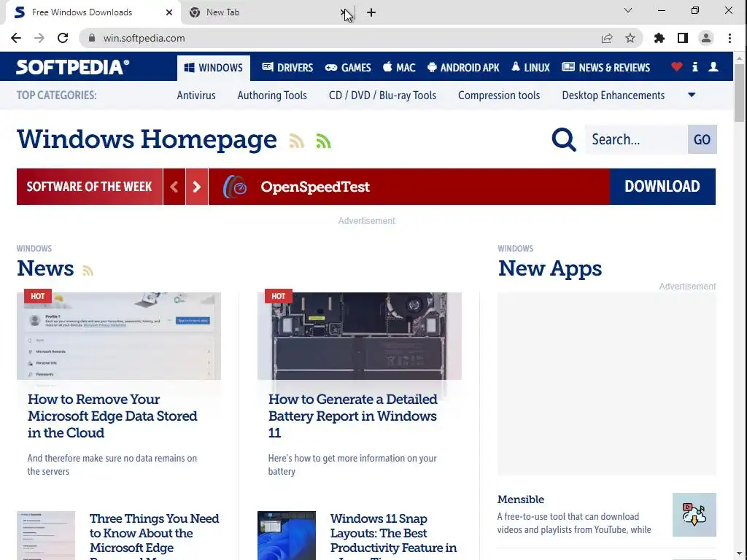The height and width of the screenshot is (560, 747).
Task: Open the battery report article thumbnail
Action: point(359,336)
